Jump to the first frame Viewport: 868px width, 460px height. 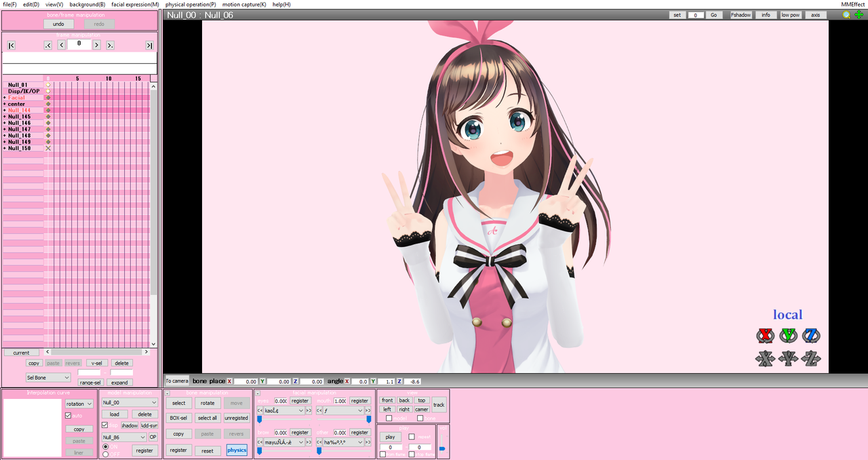(x=11, y=45)
